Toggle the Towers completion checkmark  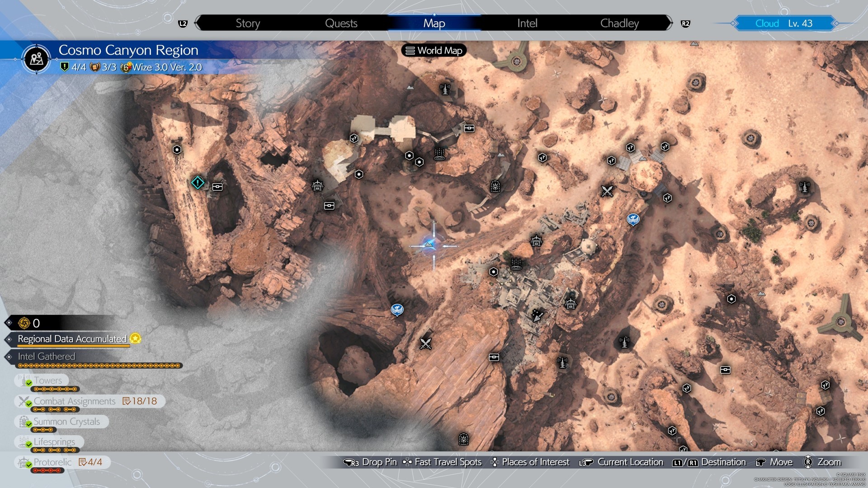click(28, 383)
